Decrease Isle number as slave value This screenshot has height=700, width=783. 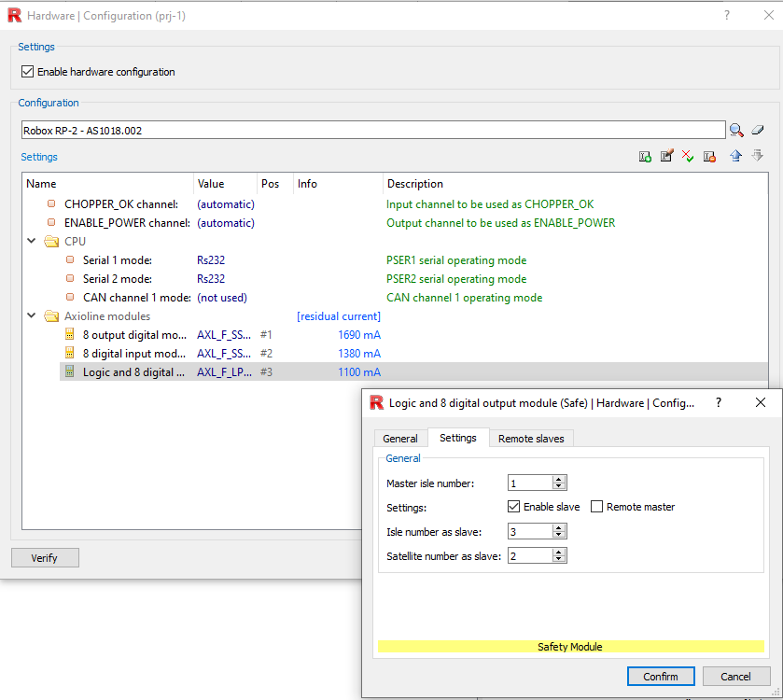(559, 535)
